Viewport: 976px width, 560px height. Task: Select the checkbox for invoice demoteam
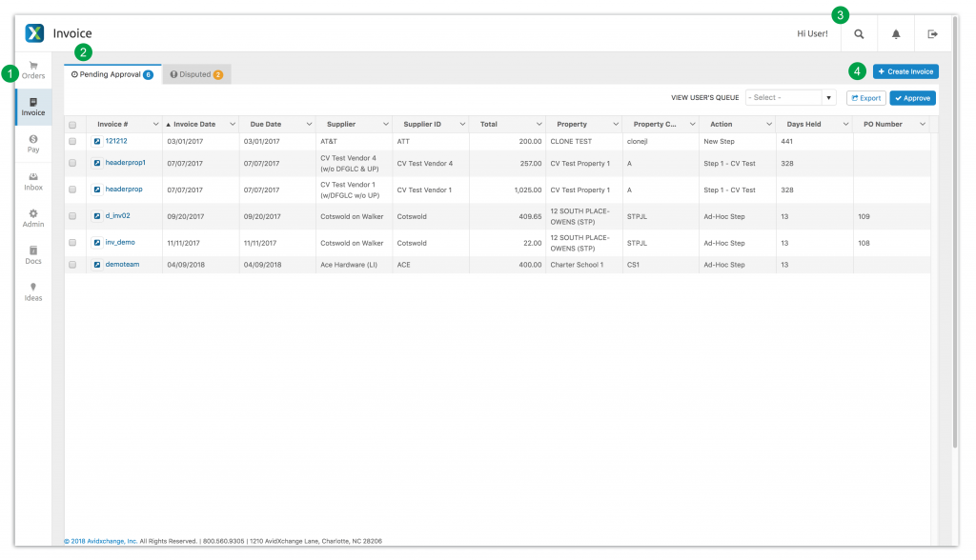click(x=72, y=265)
